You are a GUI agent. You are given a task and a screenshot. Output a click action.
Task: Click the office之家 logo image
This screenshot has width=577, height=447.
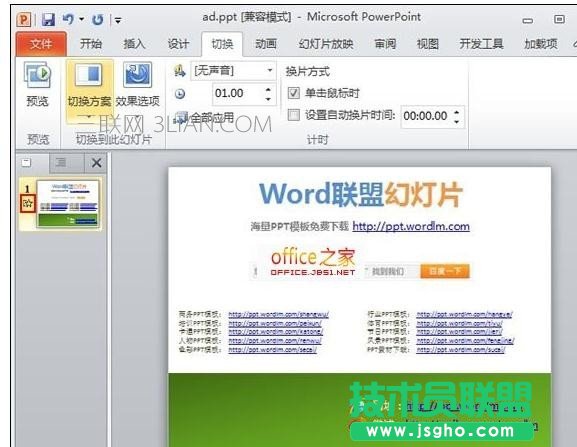pyautogui.click(x=313, y=263)
